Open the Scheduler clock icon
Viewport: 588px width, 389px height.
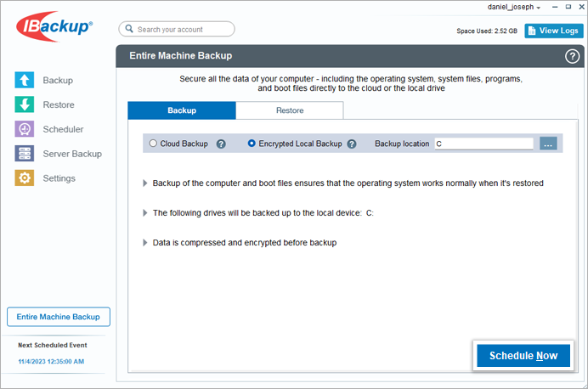coord(25,129)
